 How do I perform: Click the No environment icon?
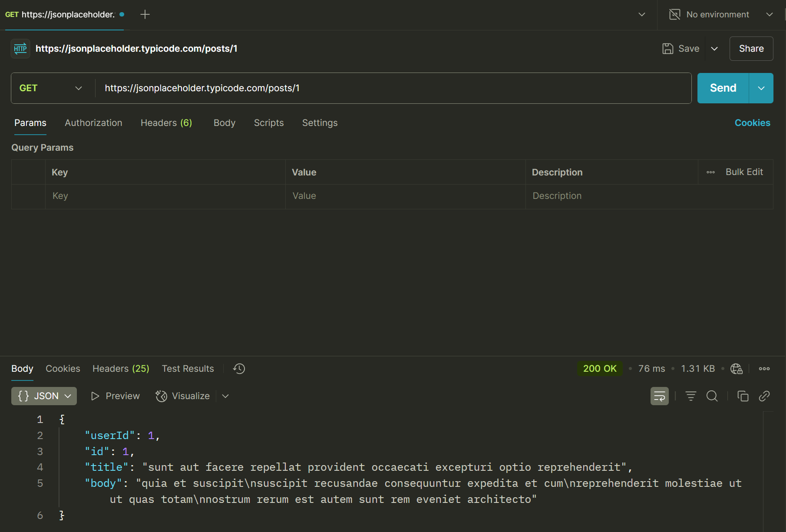pyautogui.click(x=675, y=14)
